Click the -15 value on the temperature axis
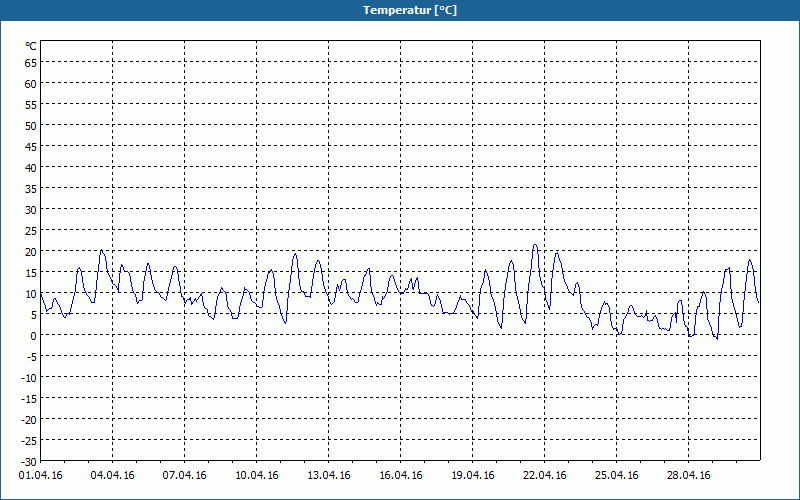This screenshot has width=800, height=500. (x=29, y=399)
